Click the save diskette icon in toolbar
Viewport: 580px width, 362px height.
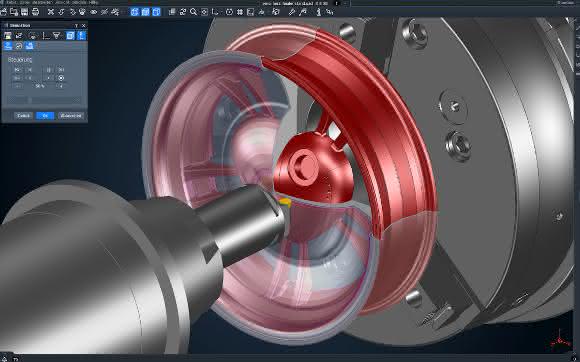pyautogui.click(x=24, y=12)
